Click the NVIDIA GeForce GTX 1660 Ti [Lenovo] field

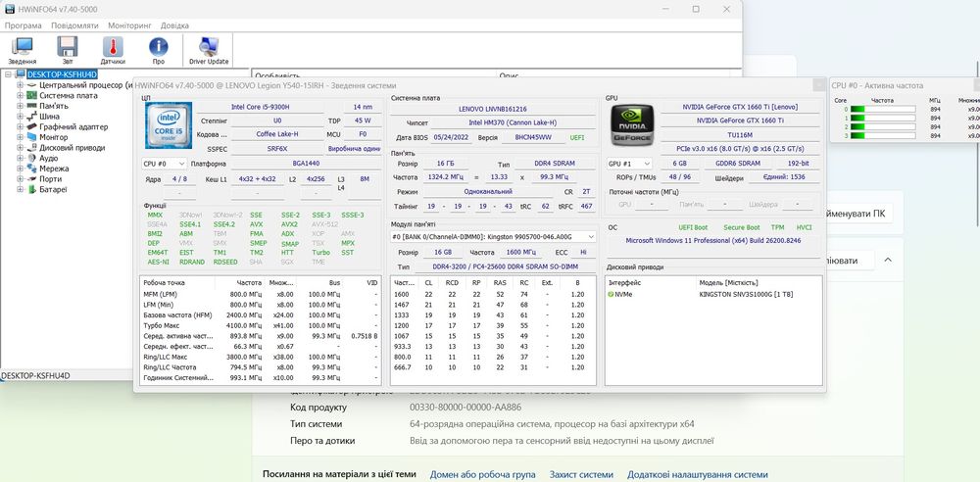(739, 107)
